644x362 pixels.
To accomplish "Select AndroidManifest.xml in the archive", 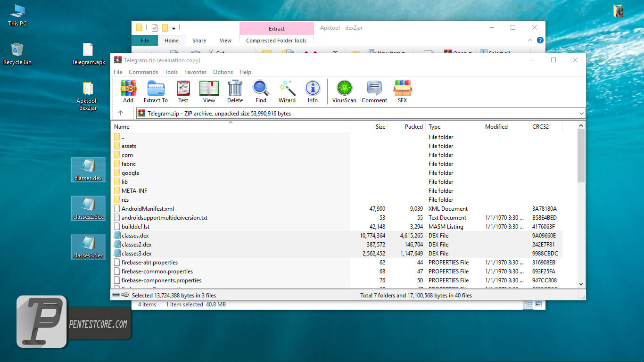I will pos(337,209).
